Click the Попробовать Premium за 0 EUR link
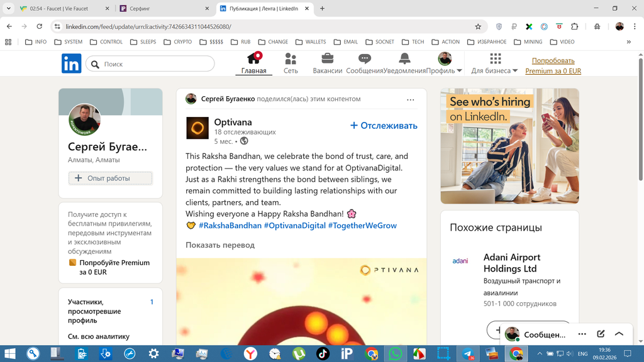The width and height of the screenshot is (644, 362). (x=553, y=65)
